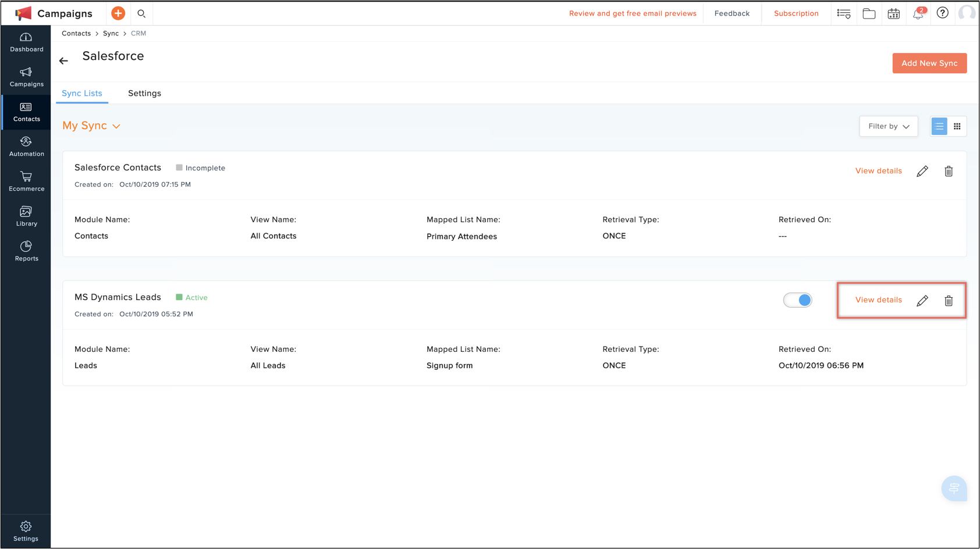Viewport: 980px width, 549px height.
Task: Open Ecommerce in the sidebar
Action: (26, 182)
